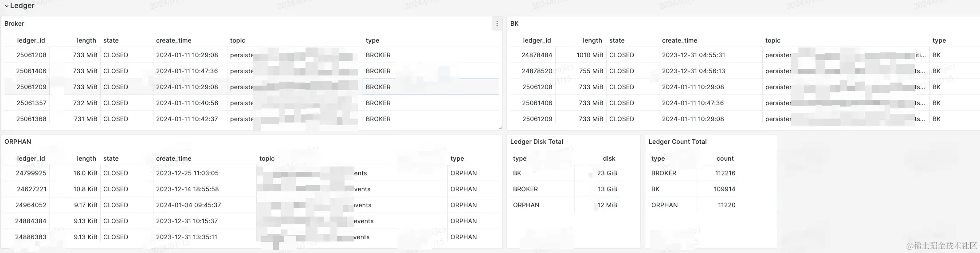This screenshot has width=980, height=253.
Task: Sort BK table by state header
Action: [x=617, y=40]
